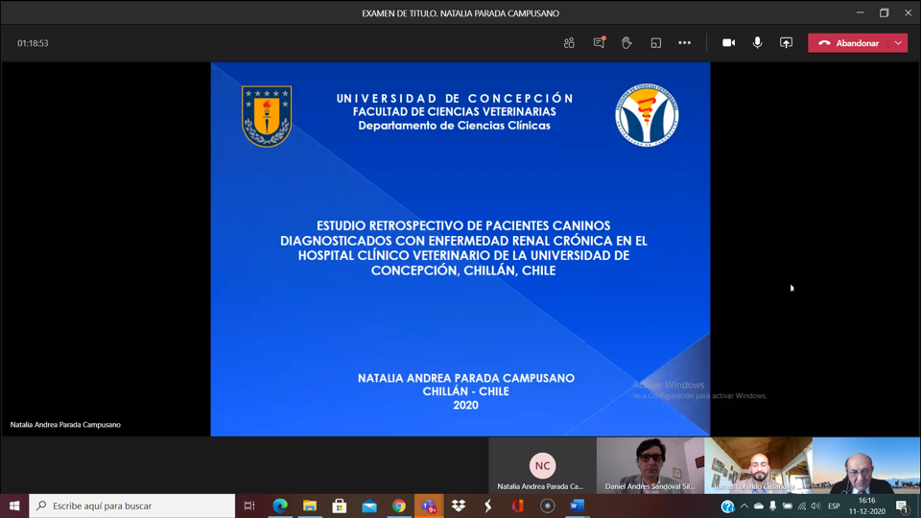Open Google Chrome from taskbar
The height and width of the screenshot is (518, 922).
point(399,506)
